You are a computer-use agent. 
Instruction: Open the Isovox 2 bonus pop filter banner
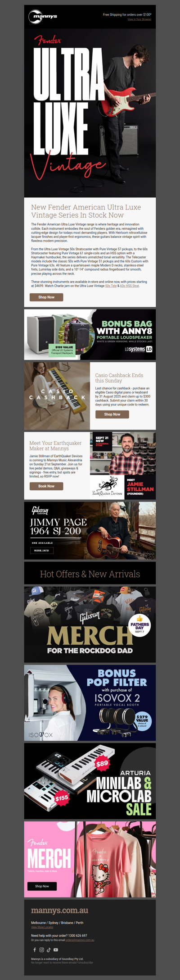coord(90,703)
